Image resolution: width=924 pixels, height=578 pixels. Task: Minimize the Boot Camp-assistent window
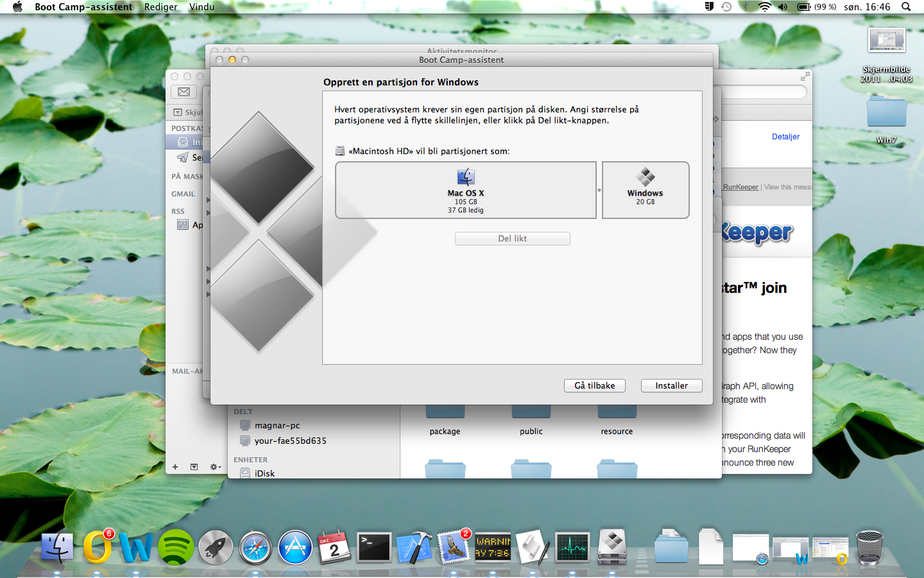click(x=232, y=60)
